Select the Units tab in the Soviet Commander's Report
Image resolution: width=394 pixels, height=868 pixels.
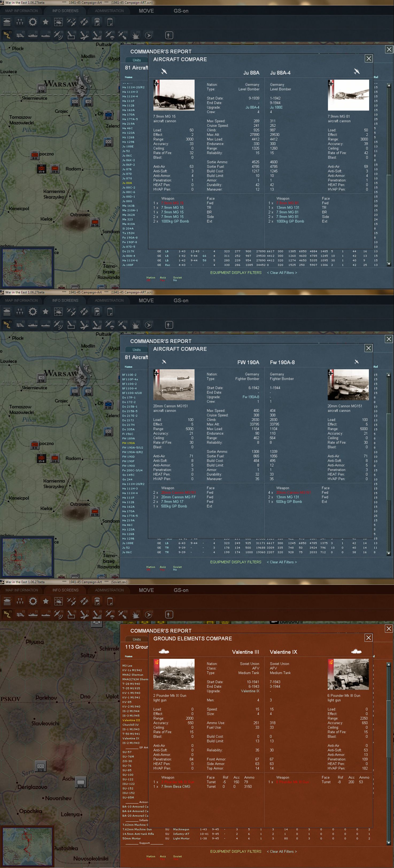(x=137, y=639)
